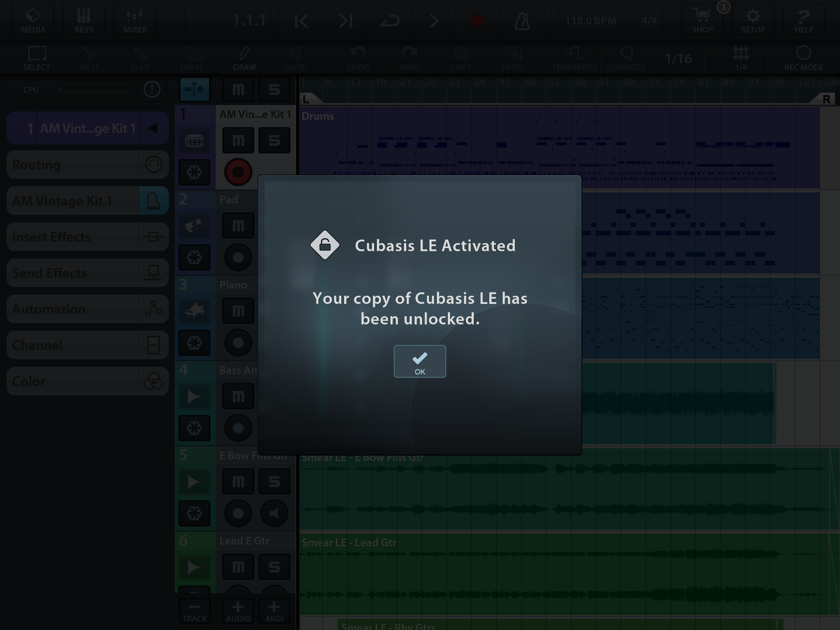Undo the last action
The width and height of the screenshot is (840, 630).
click(x=357, y=58)
